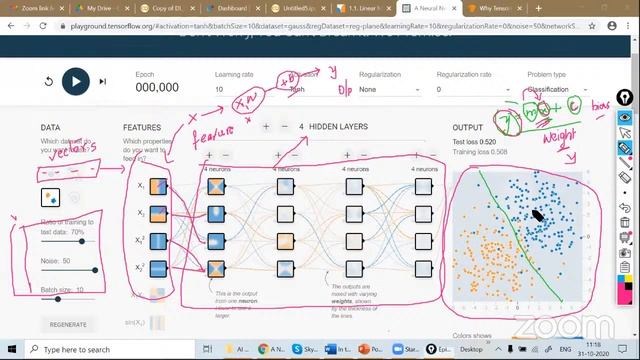Choose the small dot brush size option
This screenshot has height=360, width=640.
click(x=624, y=193)
